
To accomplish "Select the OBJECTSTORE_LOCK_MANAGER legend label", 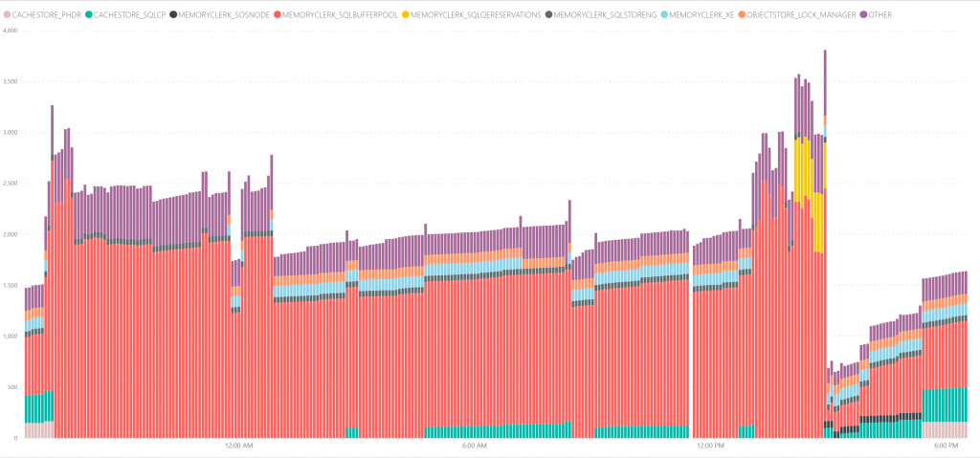I will pyautogui.click(x=801, y=14).
